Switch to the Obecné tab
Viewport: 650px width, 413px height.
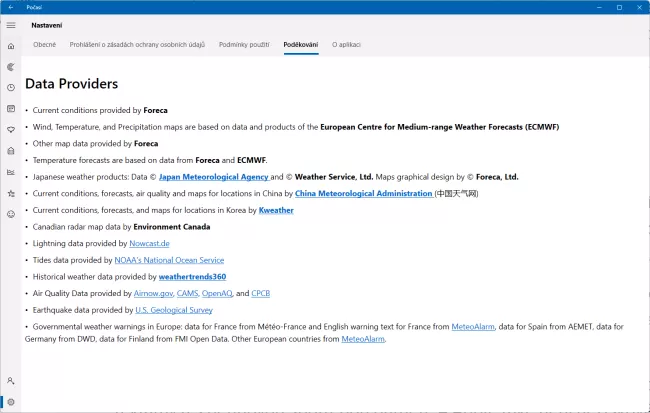pos(44,44)
